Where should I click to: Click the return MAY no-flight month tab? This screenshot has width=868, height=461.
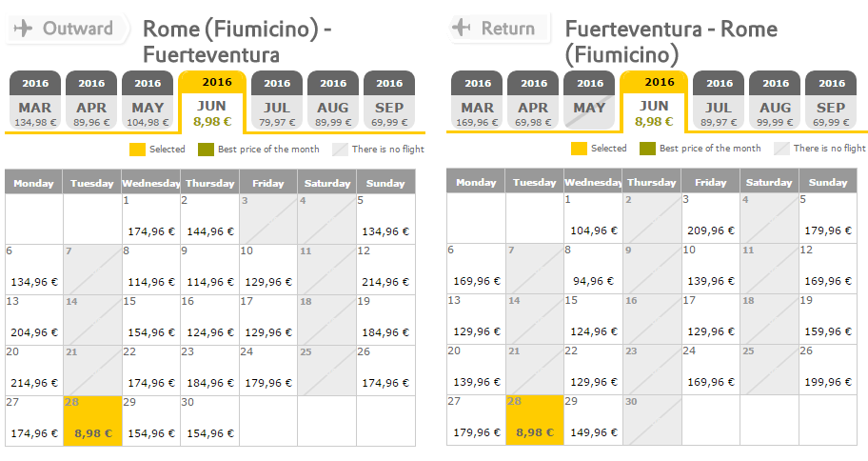pos(589,100)
